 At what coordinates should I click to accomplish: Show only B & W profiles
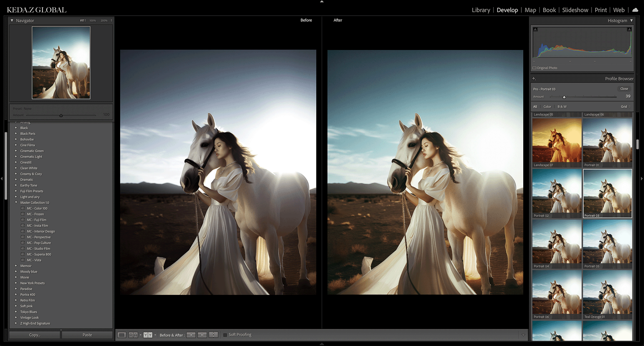pyautogui.click(x=562, y=107)
